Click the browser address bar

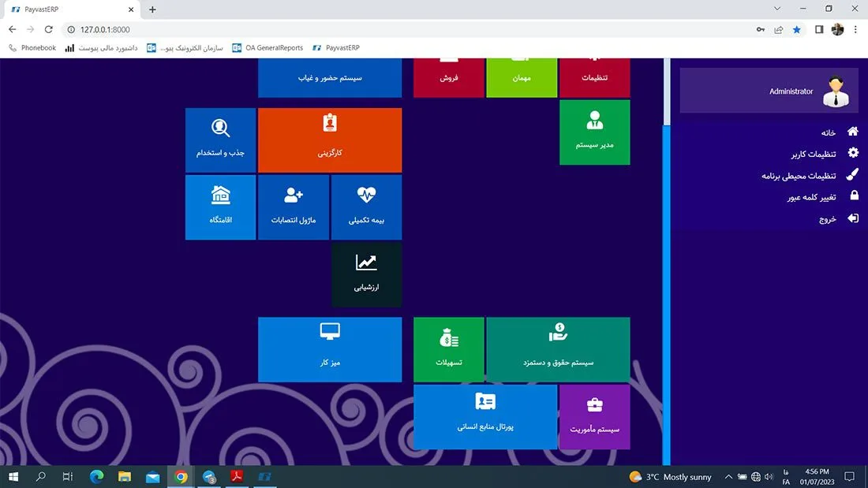[395, 29]
